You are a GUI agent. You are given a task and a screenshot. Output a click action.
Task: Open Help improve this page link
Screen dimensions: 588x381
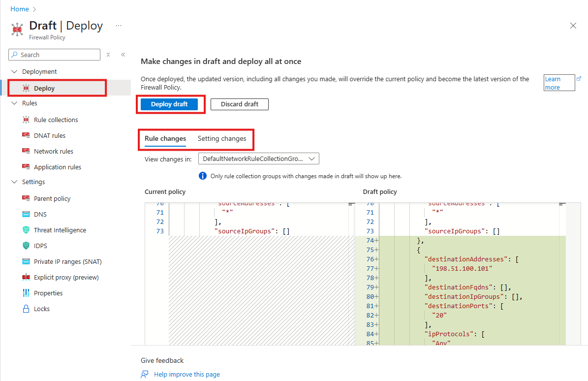(187, 374)
